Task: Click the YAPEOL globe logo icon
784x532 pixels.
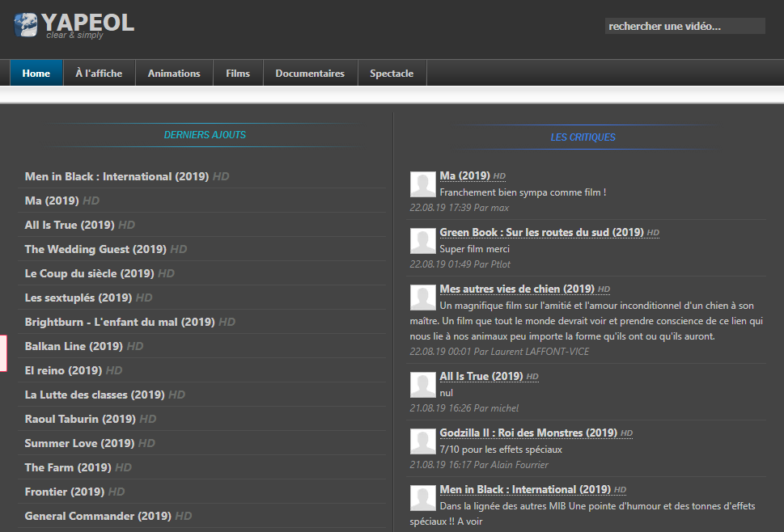Action: [x=26, y=25]
